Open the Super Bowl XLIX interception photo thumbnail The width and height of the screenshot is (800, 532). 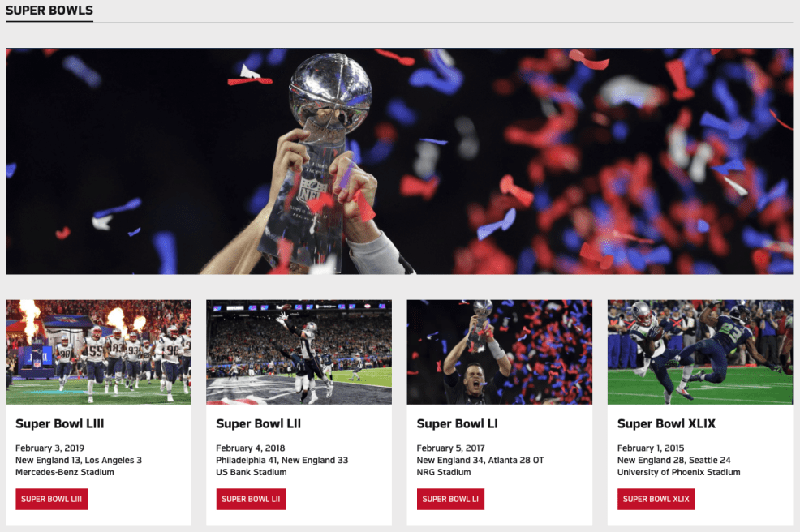[699, 352]
